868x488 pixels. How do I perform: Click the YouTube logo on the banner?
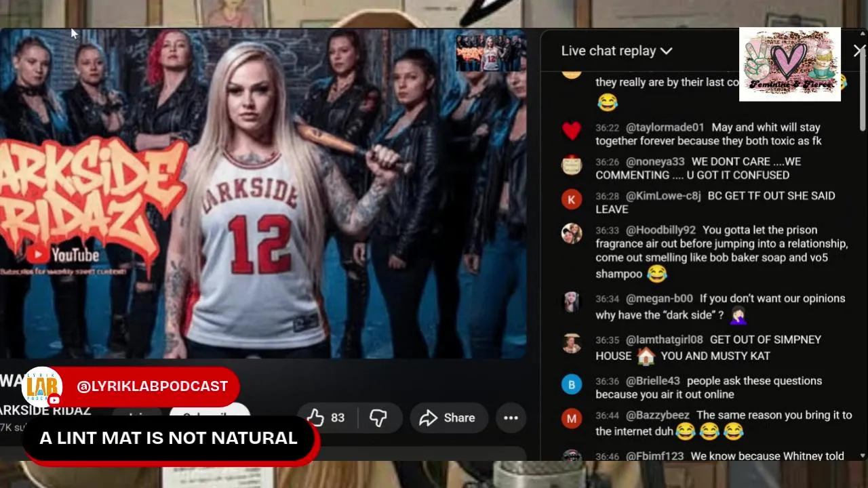pyautogui.click(x=63, y=255)
